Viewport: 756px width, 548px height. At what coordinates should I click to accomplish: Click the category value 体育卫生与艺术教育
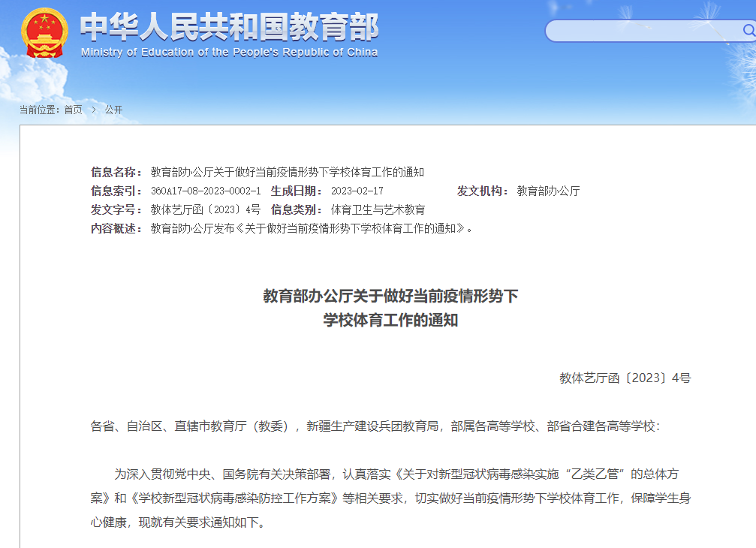tap(378, 209)
